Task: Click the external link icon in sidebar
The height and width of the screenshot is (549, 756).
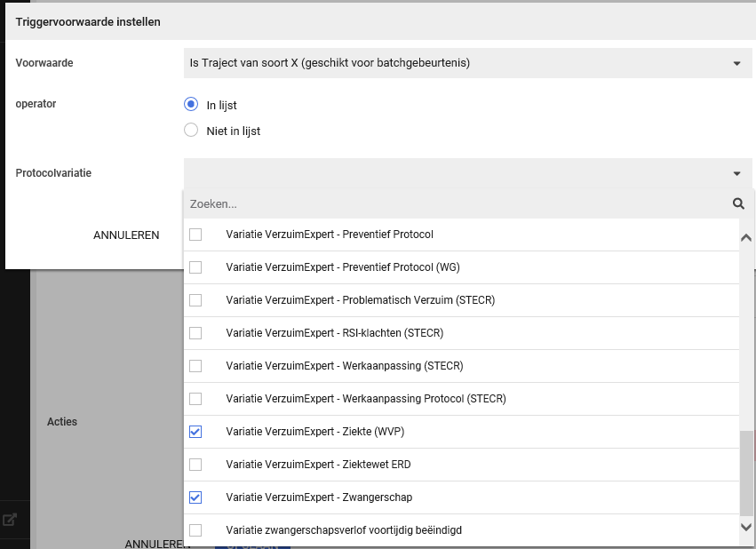Action: coord(10,520)
